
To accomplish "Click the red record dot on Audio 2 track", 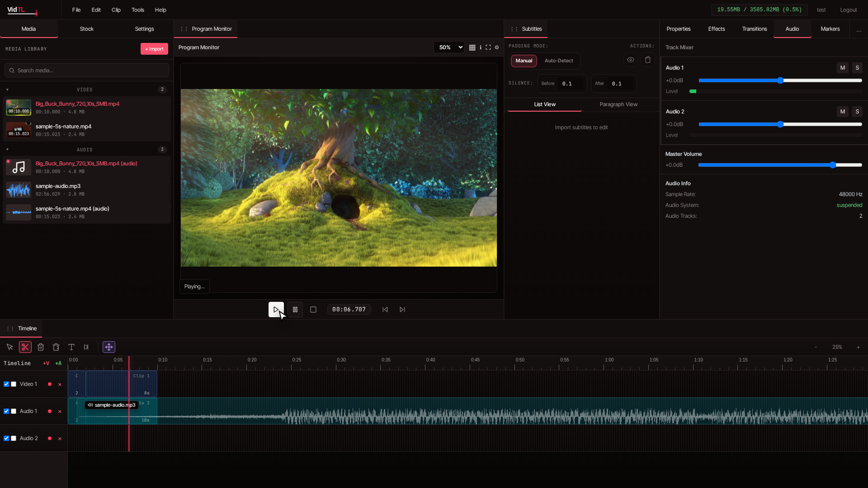I will point(50,438).
